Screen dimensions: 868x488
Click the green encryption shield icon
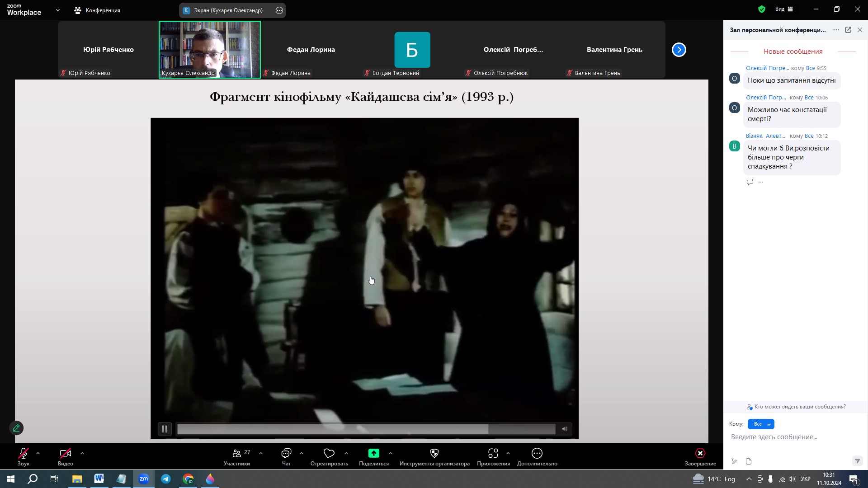pyautogui.click(x=762, y=9)
